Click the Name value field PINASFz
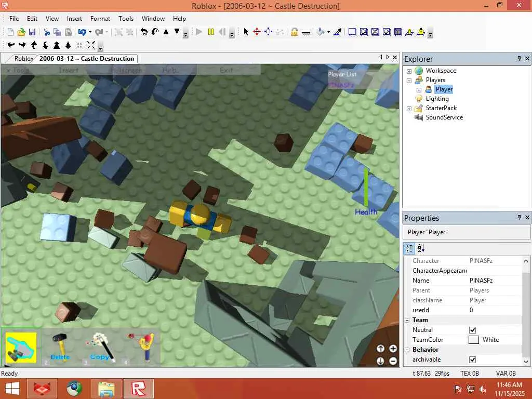Screen dimensions: 532x399 495,281
